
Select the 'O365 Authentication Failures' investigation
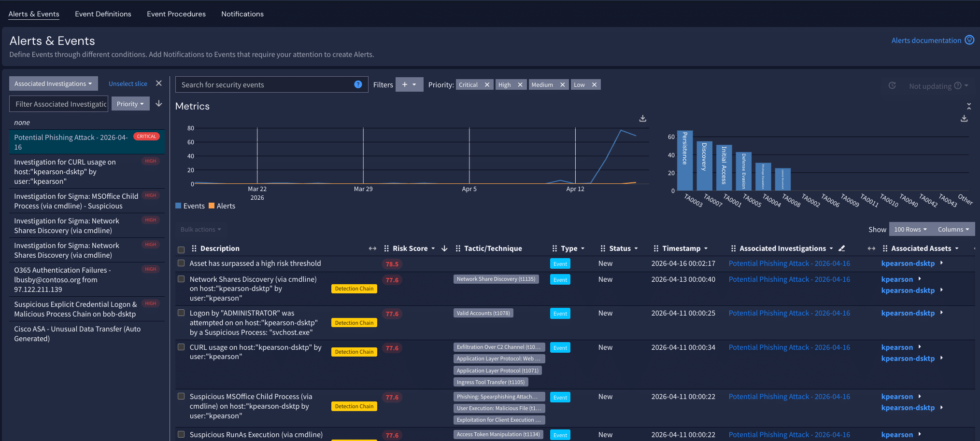(x=87, y=280)
